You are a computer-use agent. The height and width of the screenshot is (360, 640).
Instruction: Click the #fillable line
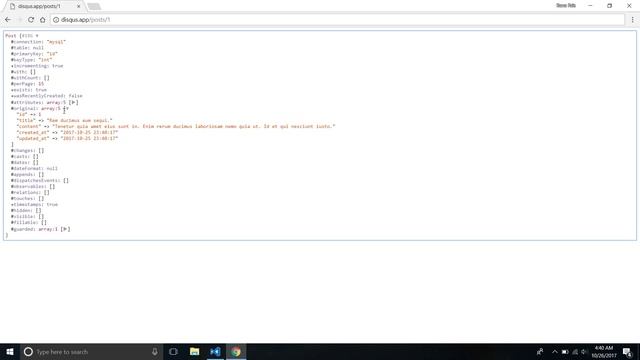click(x=29, y=222)
